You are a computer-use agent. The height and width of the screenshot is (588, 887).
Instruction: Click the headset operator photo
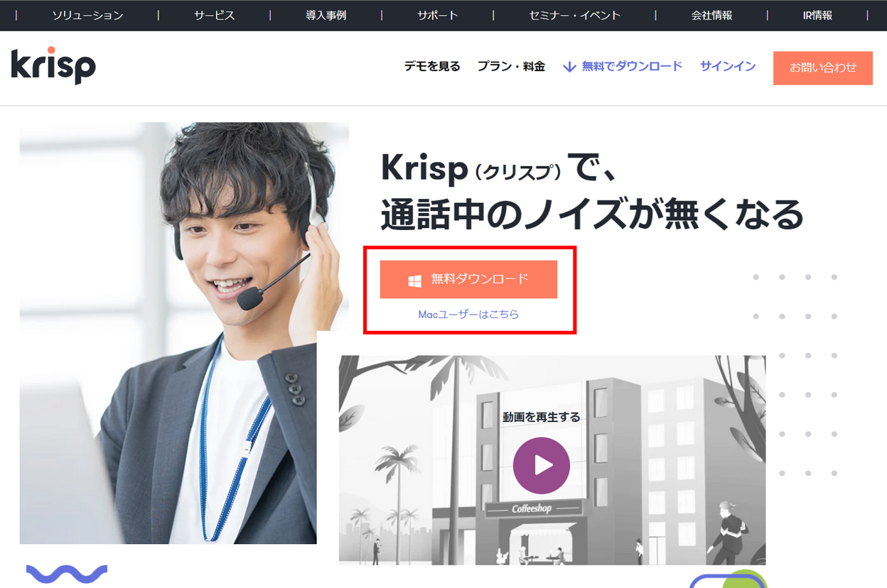[184, 333]
